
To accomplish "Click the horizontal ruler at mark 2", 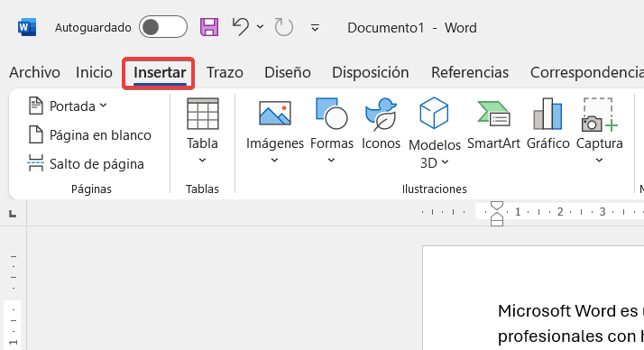I will coord(560,212).
